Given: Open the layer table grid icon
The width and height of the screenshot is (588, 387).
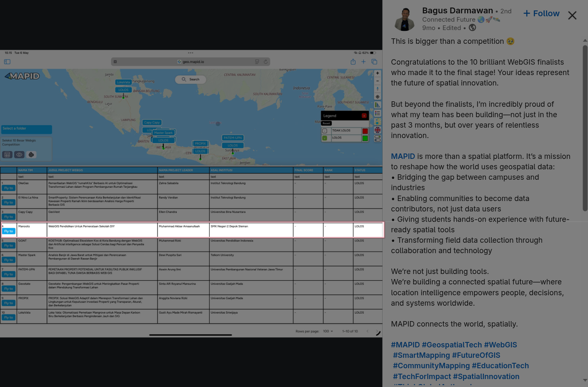Looking at the screenshot, I should coord(7,155).
